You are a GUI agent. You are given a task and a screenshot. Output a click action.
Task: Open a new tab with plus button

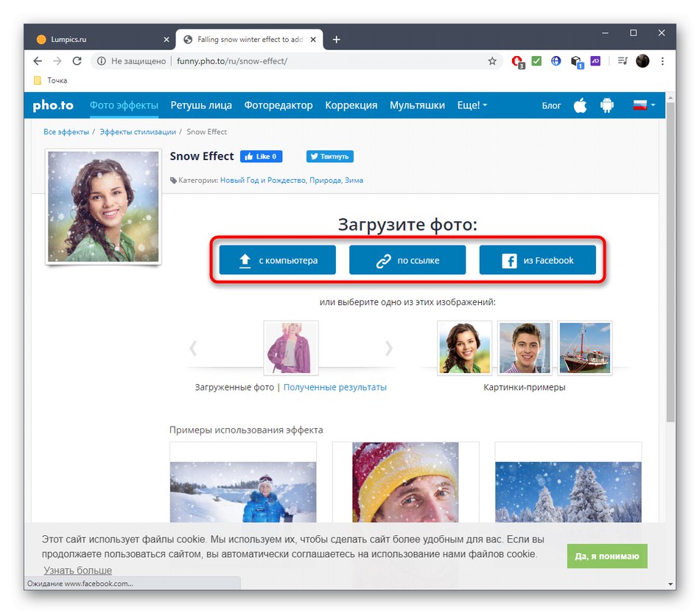[x=337, y=40]
